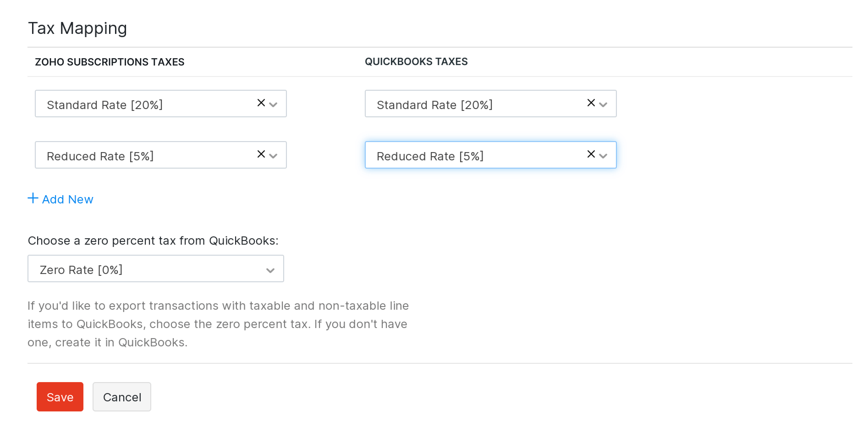
Task: Expand the Zoho Standard Rate dropdown chevron
Action: (x=273, y=104)
